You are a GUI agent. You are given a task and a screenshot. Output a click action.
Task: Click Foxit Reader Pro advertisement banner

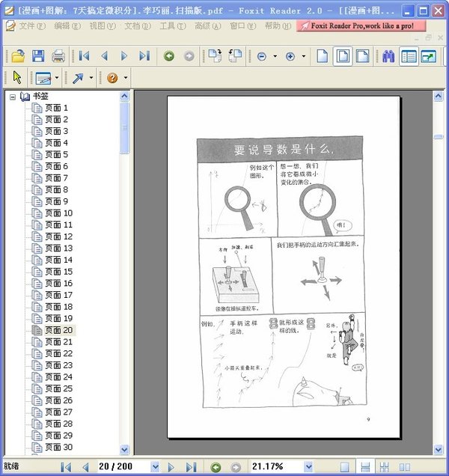[361, 25]
